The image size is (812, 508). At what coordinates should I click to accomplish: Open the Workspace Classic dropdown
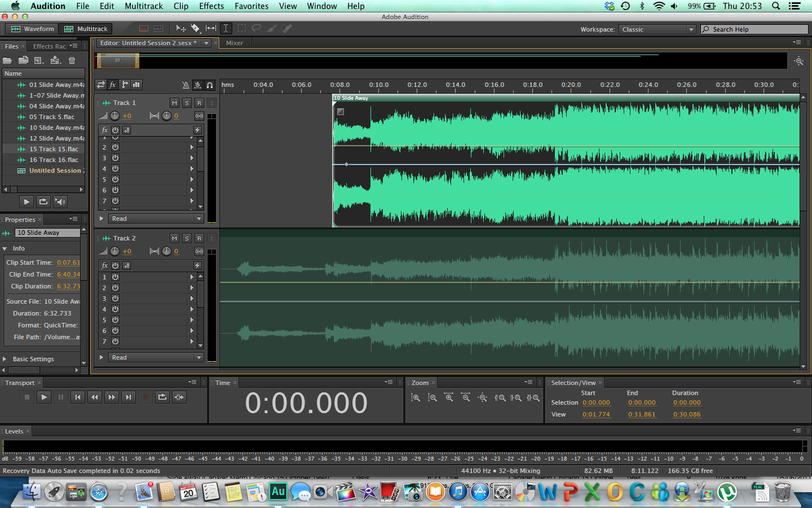657,29
